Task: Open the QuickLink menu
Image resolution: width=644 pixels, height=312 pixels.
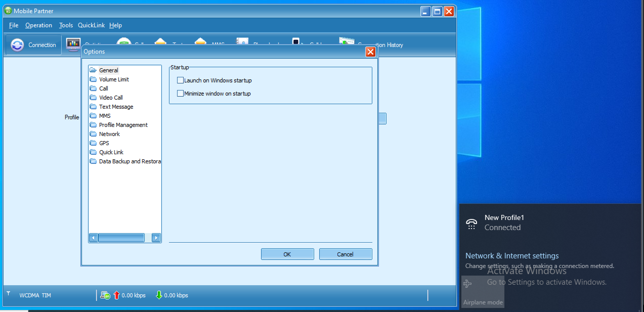Action: tap(91, 25)
